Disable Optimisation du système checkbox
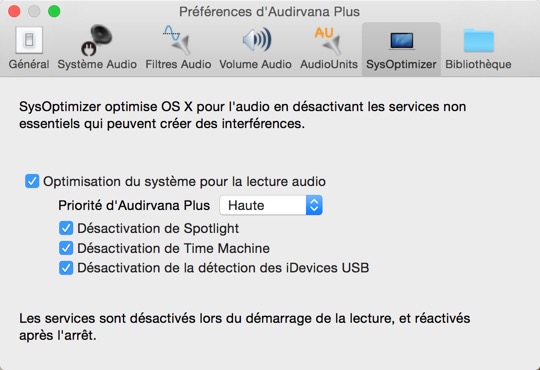This screenshot has height=370, width=540. [x=32, y=181]
